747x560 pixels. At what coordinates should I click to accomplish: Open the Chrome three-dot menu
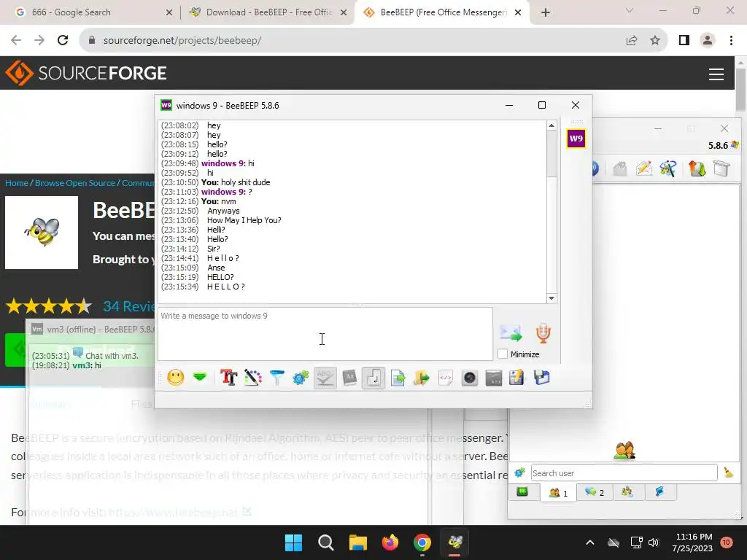731,41
